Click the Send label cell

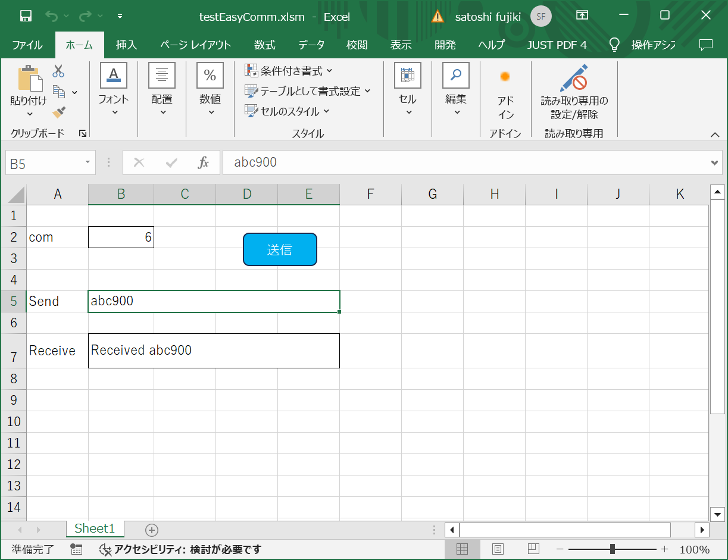[57, 301]
